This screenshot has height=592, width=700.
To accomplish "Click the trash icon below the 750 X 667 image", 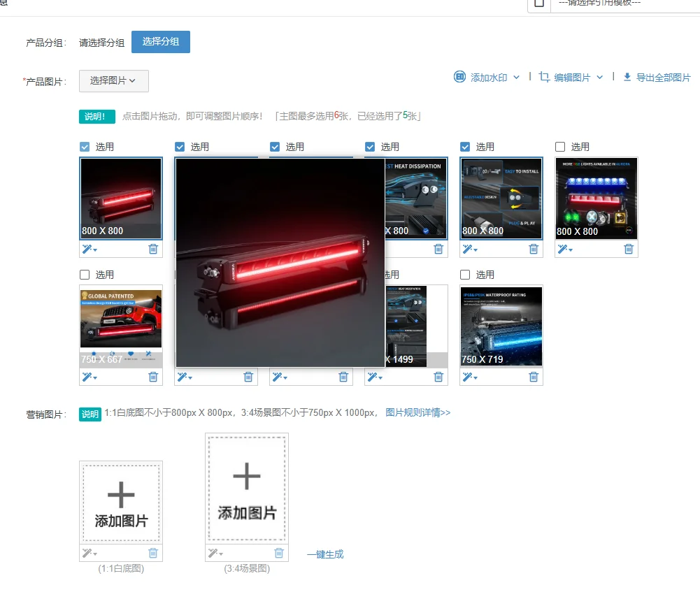I will tap(153, 377).
